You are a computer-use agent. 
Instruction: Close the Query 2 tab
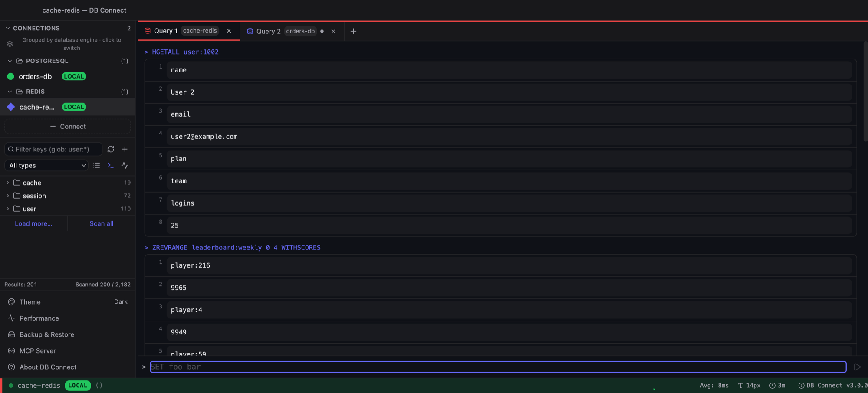(333, 31)
